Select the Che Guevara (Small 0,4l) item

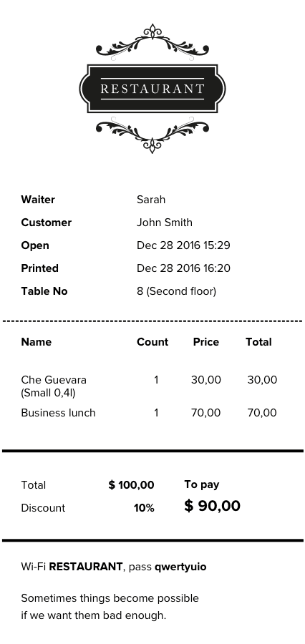[x=54, y=386]
